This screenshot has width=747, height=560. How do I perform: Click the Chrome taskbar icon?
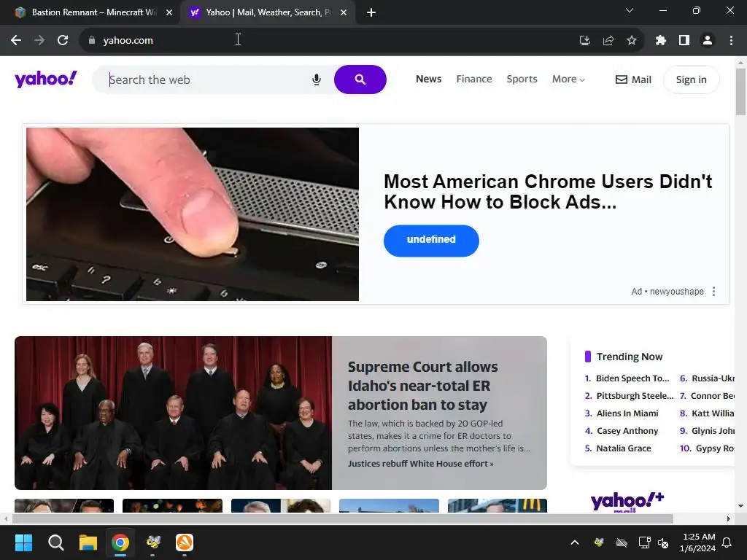[x=120, y=542]
